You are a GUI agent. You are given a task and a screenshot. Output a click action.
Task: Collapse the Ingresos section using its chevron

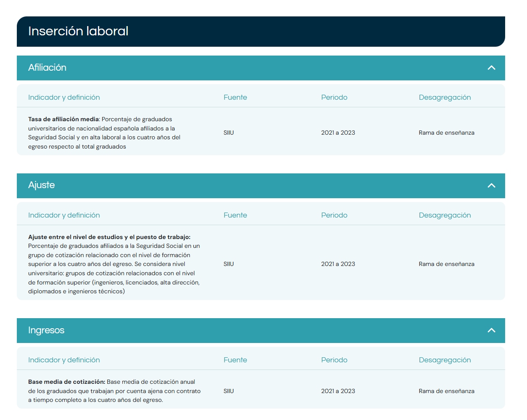click(491, 330)
